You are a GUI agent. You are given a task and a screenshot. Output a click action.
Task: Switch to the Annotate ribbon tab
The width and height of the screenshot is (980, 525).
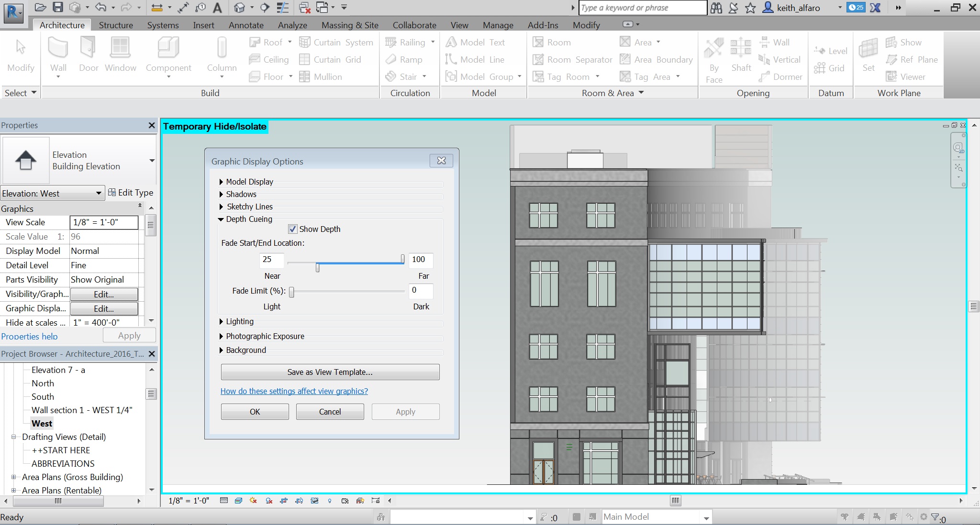click(246, 25)
